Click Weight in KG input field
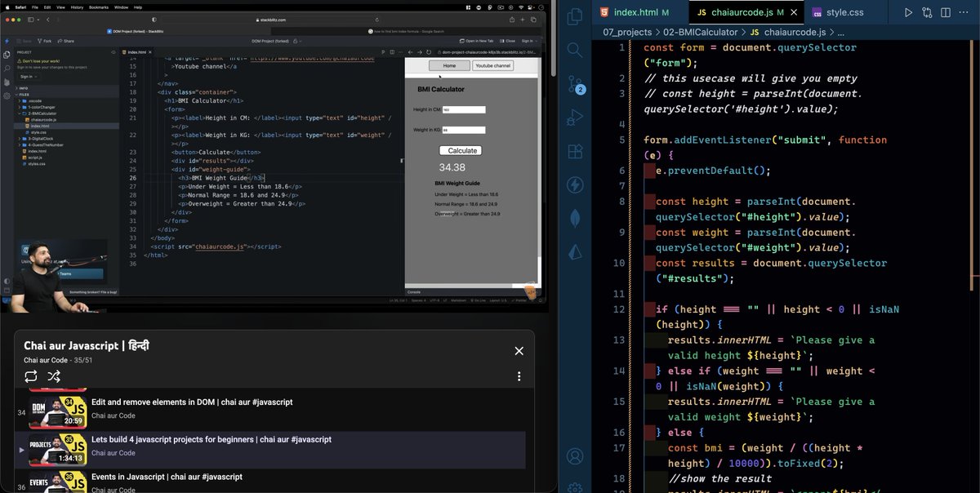 coord(464,130)
